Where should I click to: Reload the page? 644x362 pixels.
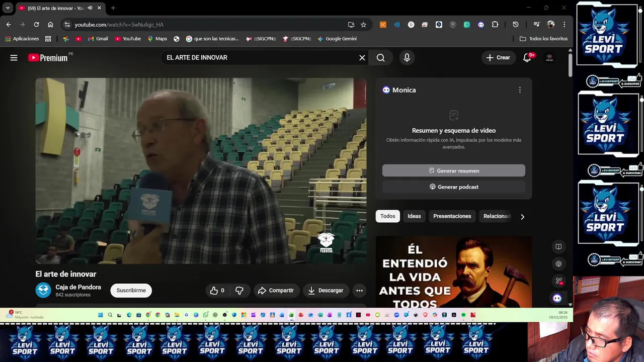36,24
